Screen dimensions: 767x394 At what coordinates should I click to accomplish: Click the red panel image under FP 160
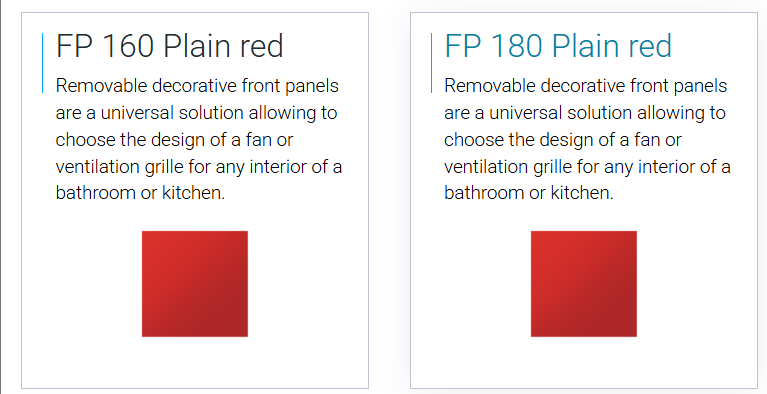195,284
